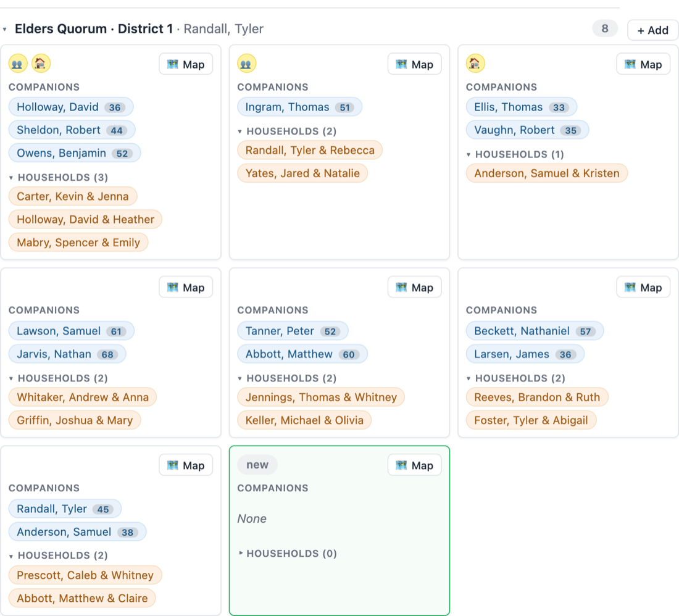This screenshot has width=679, height=616.
Task: Select companion chip Ellis, Thomas 33
Action: (x=522, y=107)
